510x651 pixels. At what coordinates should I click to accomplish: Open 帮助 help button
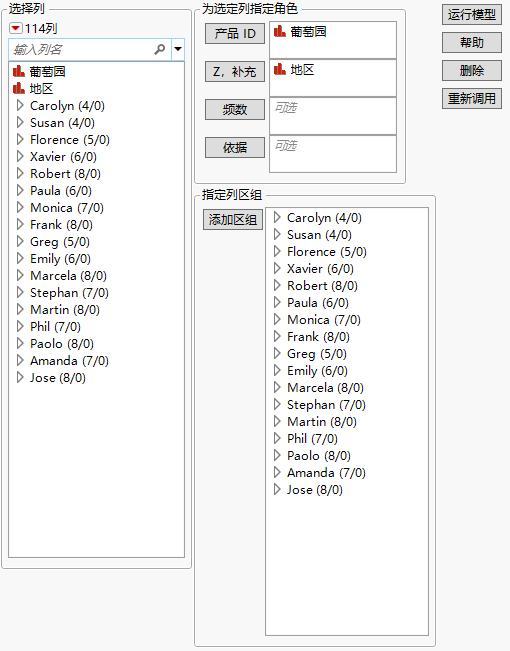(472, 43)
